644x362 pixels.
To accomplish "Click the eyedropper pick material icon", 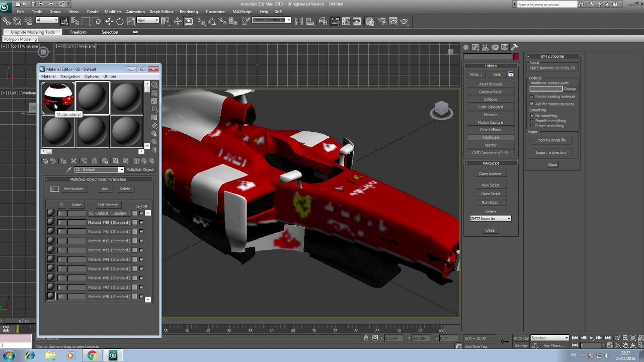I will [69, 169].
